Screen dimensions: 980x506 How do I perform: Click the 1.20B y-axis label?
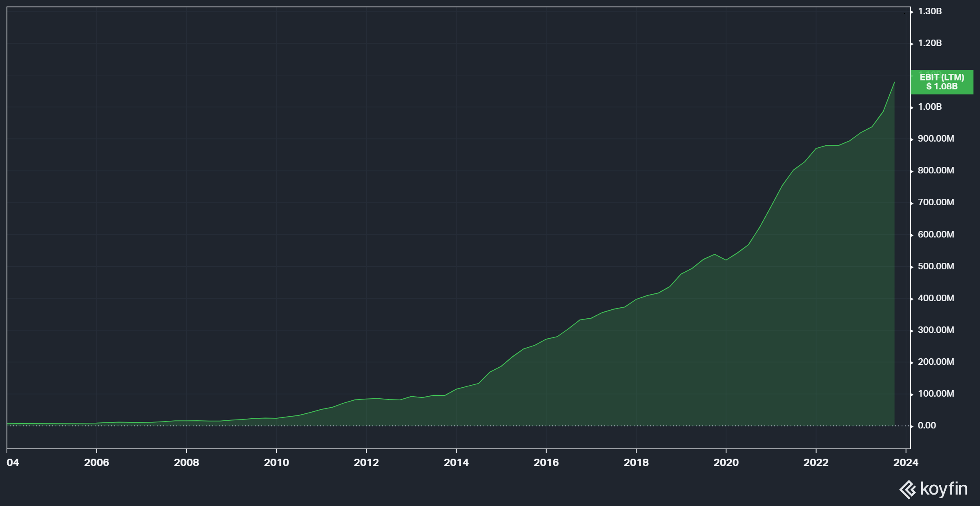coord(930,43)
